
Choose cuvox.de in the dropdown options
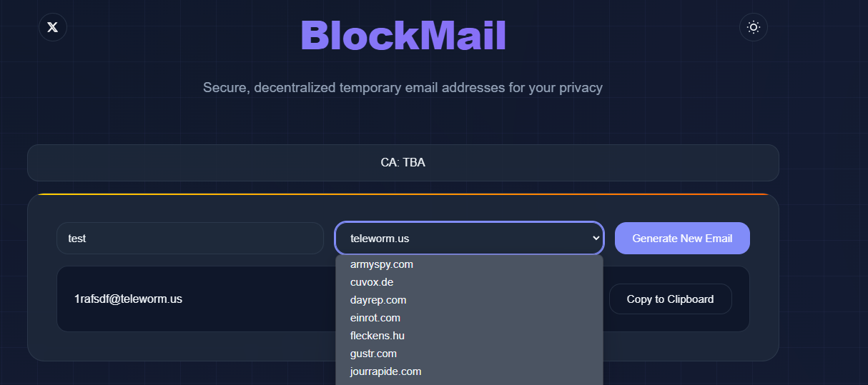tap(372, 282)
